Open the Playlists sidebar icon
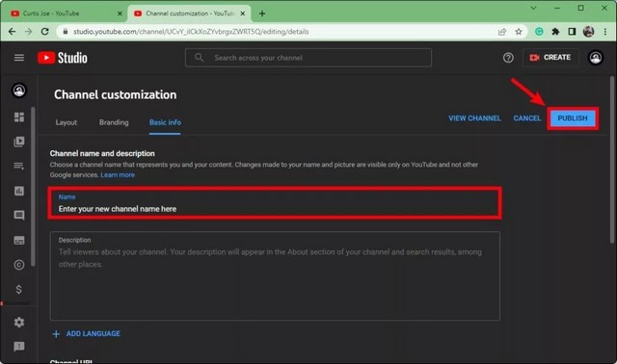Screen dimensions: 617x364 (x=19, y=166)
